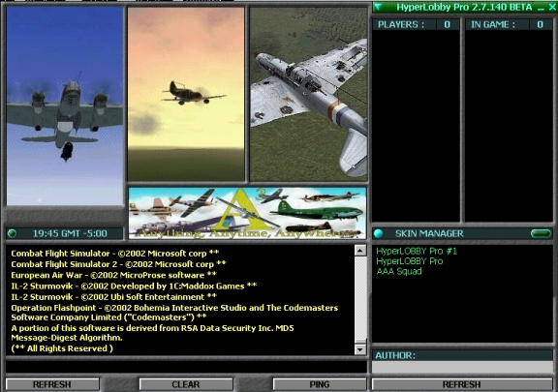Select the HyperLOBBY Pro skin entry

click(x=410, y=261)
